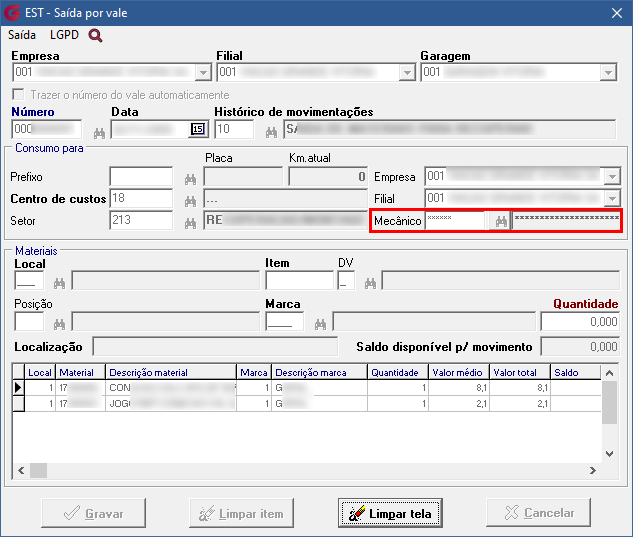Click the Gravar button
The width and height of the screenshot is (633, 537).
(x=93, y=513)
